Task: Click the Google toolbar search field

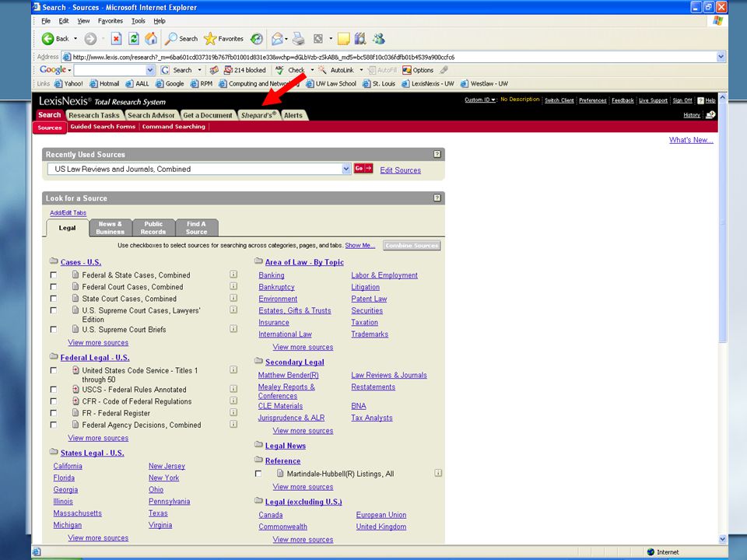Action: click(110, 70)
